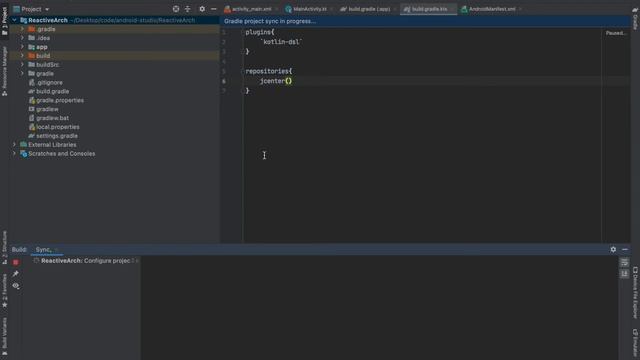Expand External Libraries node
The height and width of the screenshot is (360, 640).
[x=14, y=144]
